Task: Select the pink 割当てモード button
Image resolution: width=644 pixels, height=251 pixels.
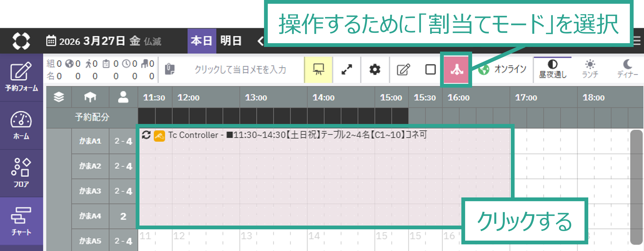Action: [456, 70]
